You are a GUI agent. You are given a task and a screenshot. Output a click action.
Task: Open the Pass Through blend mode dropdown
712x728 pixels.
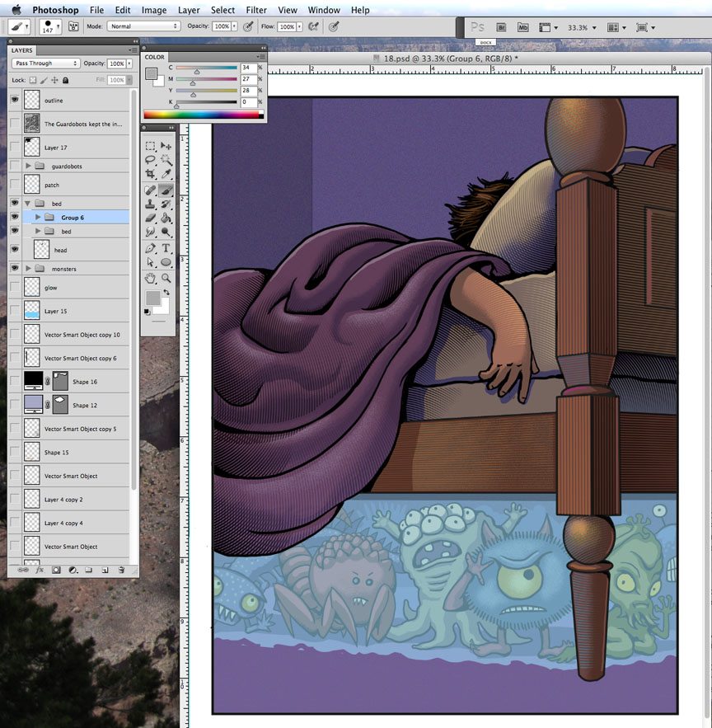[x=45, y=63]
